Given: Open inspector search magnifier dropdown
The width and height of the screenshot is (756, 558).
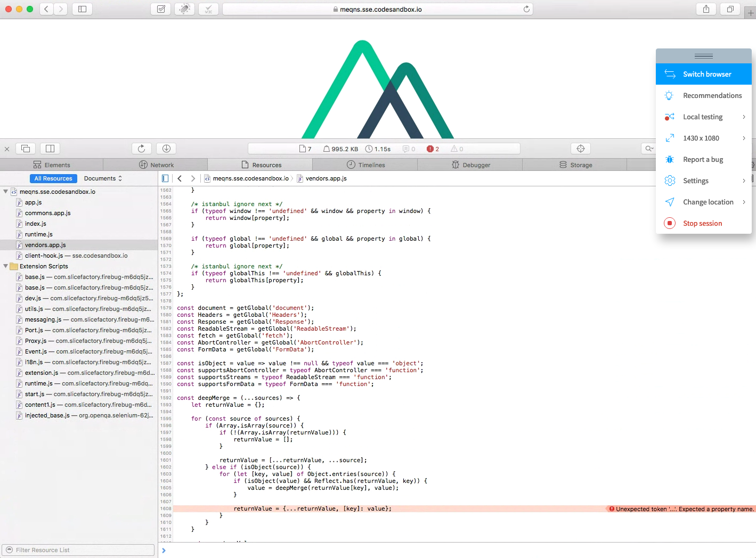Looking at the screenshot, I should pyautogui.click(x=649, y=149).
